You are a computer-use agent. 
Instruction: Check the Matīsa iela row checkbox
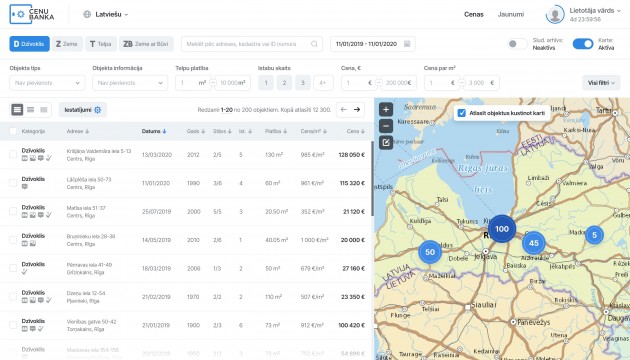(13, 211)
